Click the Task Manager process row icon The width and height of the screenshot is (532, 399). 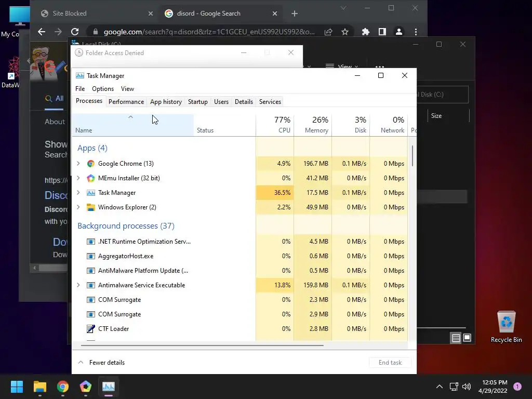[x=90, y=193]
